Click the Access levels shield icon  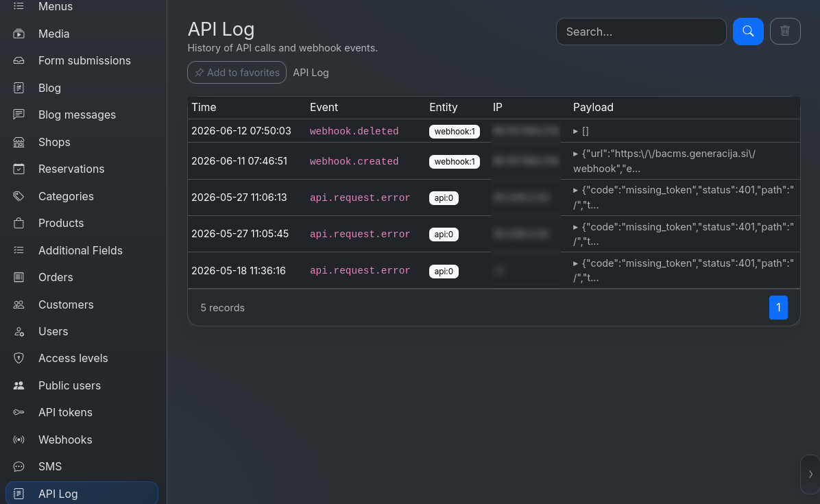pos(19,358)
